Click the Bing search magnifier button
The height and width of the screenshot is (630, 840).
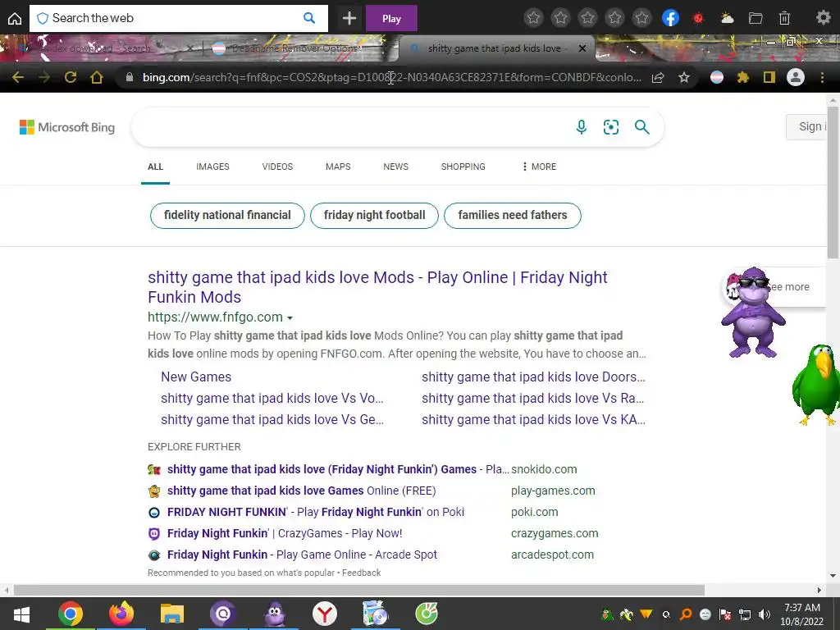click(x=641, y=127)
